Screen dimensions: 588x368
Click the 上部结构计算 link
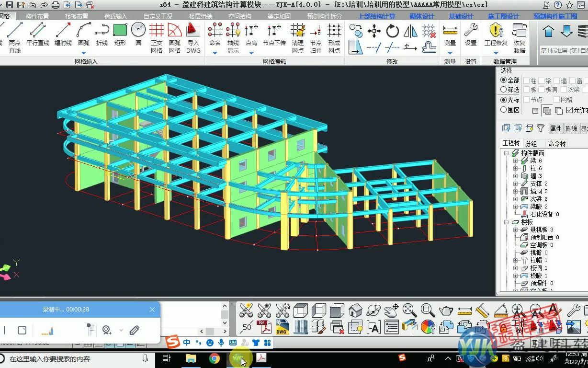[378, 15]
